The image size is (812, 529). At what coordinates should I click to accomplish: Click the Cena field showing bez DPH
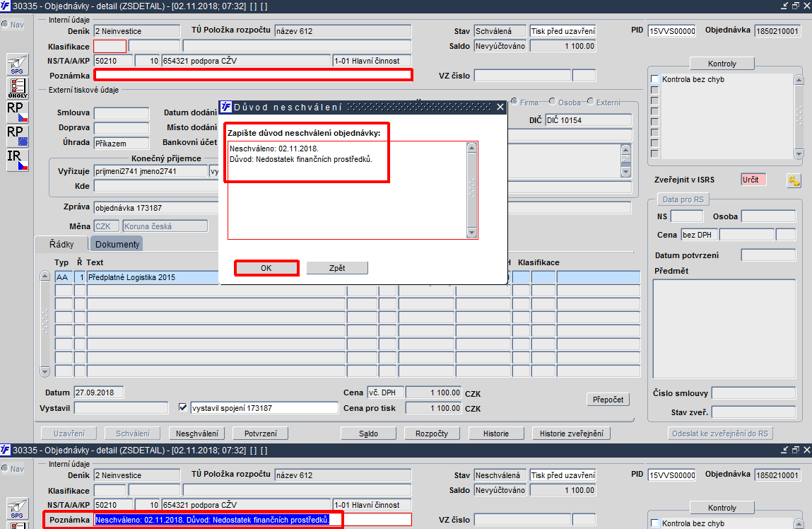pyautogui.click(x=699, y=235)
